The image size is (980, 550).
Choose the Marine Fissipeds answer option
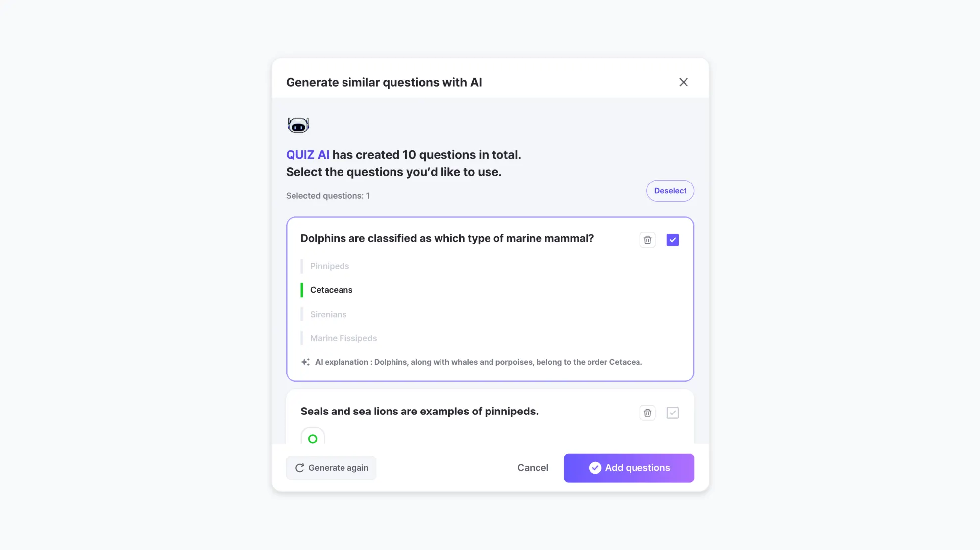point(343,338)
